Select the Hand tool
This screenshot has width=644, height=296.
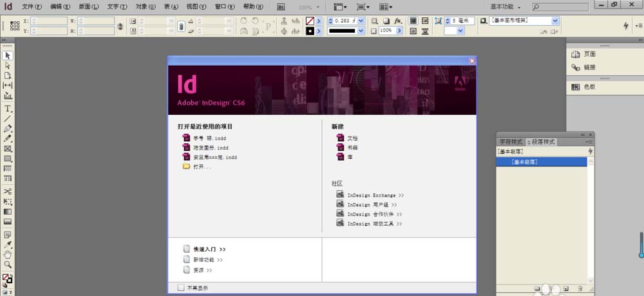coord(7,255)
